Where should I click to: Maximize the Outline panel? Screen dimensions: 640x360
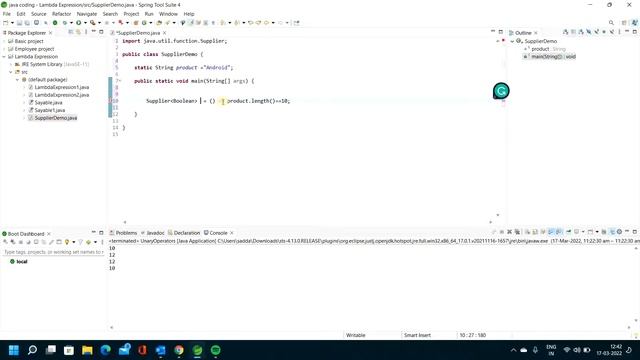point(635,31)
